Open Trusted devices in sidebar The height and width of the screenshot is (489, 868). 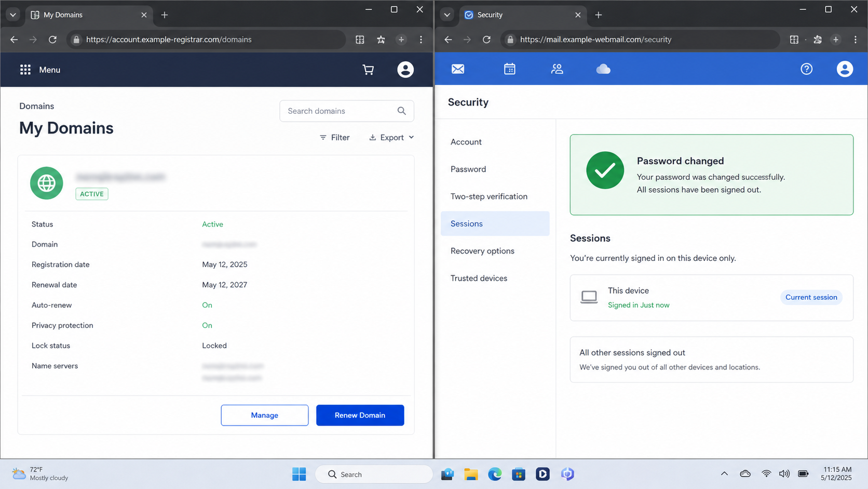tap(479, 278)
